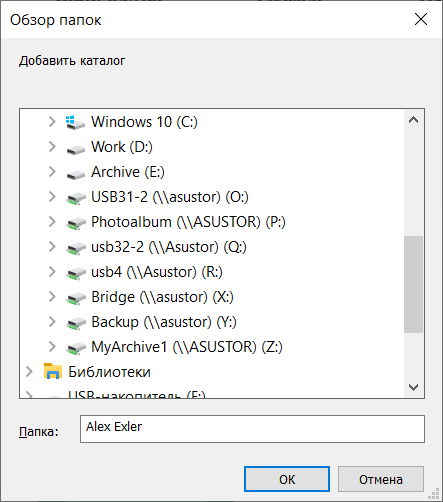
Task: Select the MyArchive1 (Z:) network drive icon
Action: [75, 349]
